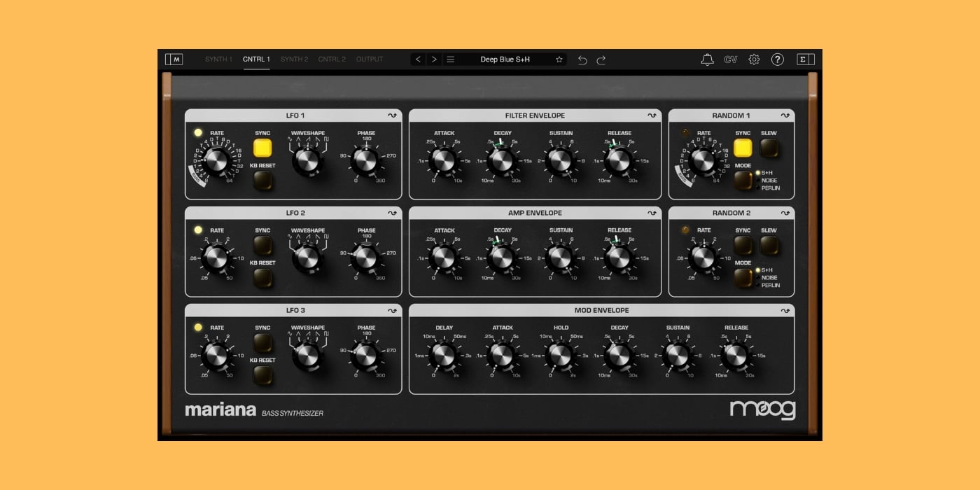
Task: Open the settings gear icon
Action: coord(754,59)
